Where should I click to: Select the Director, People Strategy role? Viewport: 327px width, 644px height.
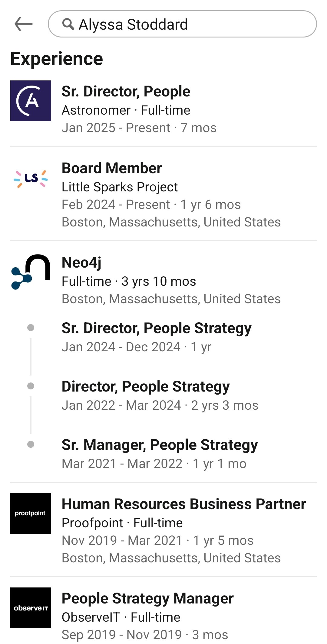[x=146, y=386]
